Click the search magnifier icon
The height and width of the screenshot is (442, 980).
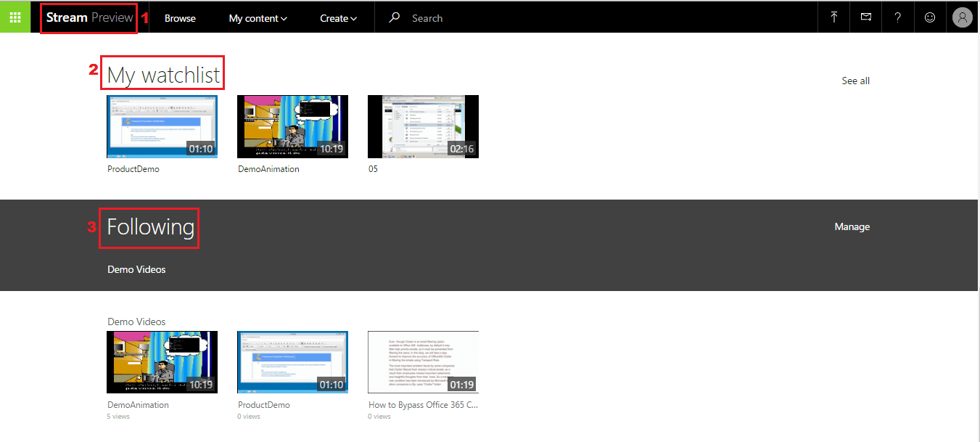point(395,18)
